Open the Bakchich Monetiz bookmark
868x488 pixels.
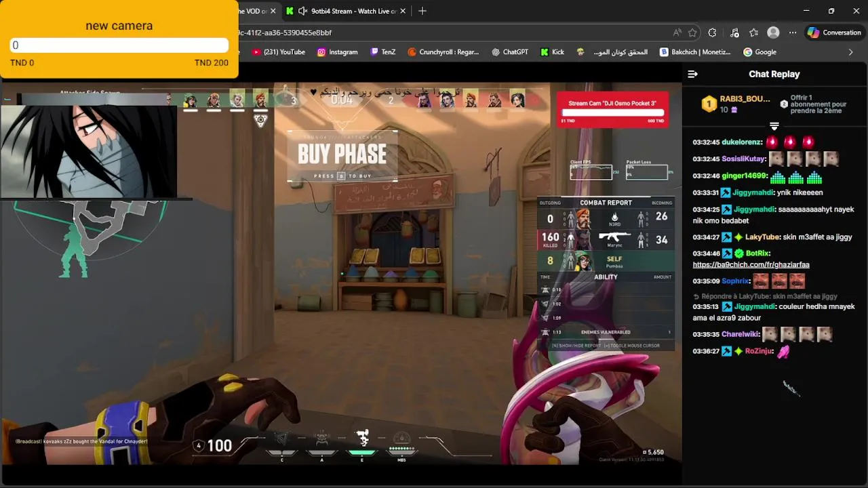coord(696,52)
